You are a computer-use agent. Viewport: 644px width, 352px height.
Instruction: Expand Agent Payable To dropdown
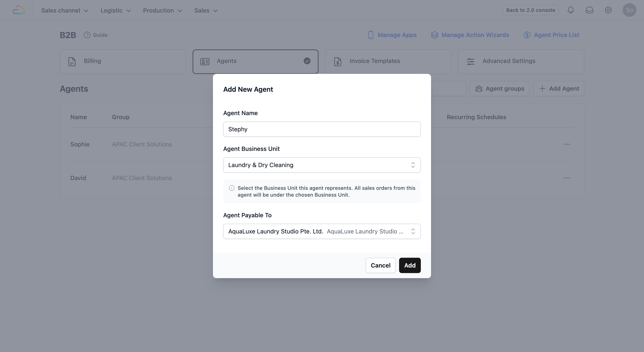pos(322,231)
